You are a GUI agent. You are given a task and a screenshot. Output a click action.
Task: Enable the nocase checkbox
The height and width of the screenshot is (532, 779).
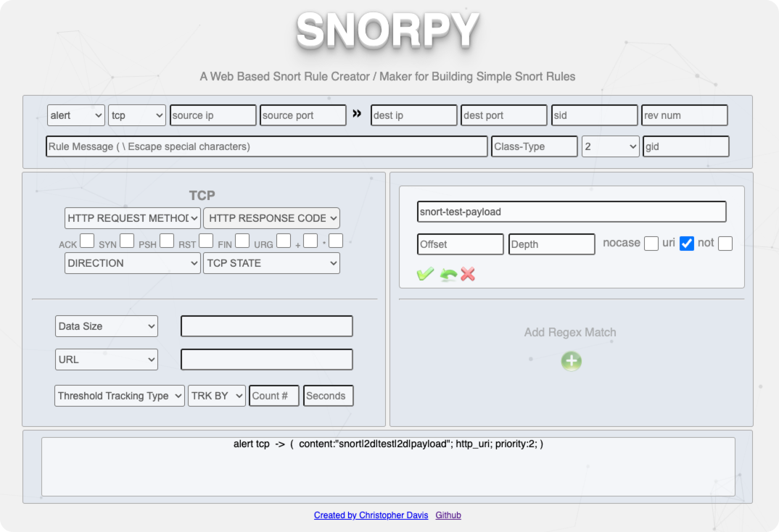pyautogui.click(x=651, y=244)
